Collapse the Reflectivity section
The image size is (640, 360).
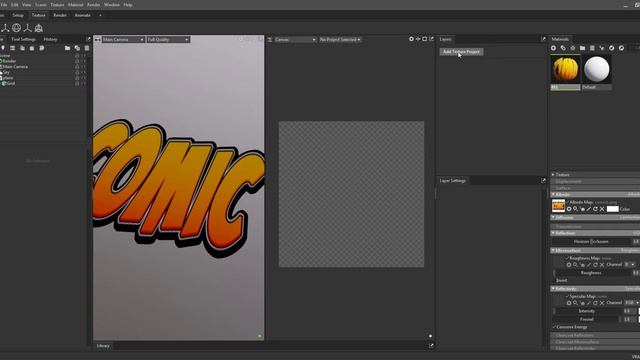click(553, 289)
